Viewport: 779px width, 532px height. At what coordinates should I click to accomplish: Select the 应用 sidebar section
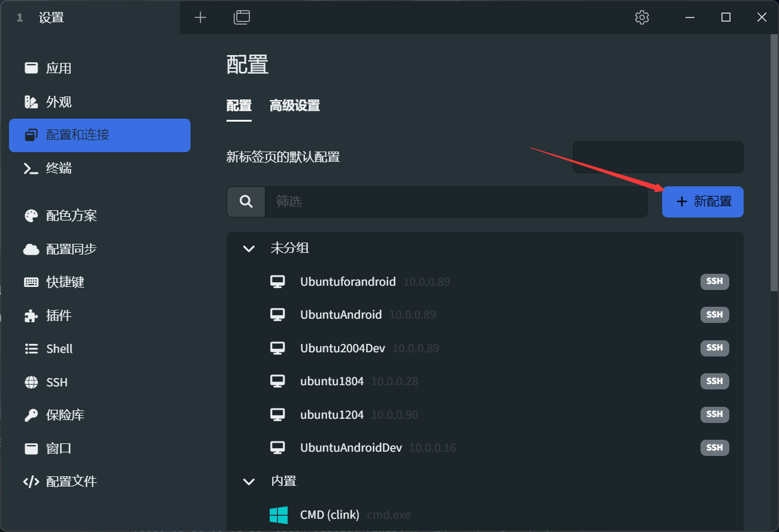pyautogui.click(x=99, y=68)
